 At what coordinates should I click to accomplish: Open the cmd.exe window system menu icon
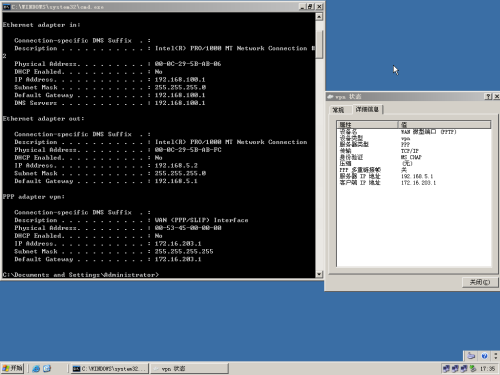(6, 6)
